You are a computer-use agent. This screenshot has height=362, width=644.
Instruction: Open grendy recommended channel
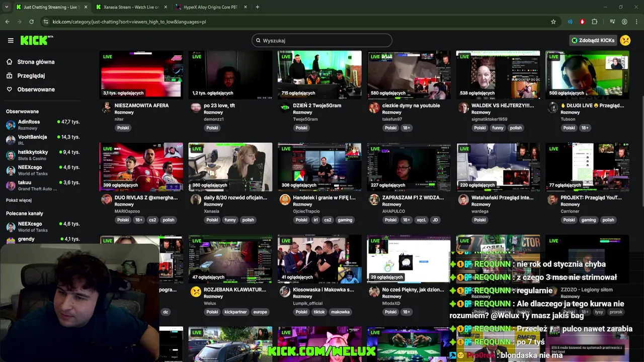pos(43,239)
